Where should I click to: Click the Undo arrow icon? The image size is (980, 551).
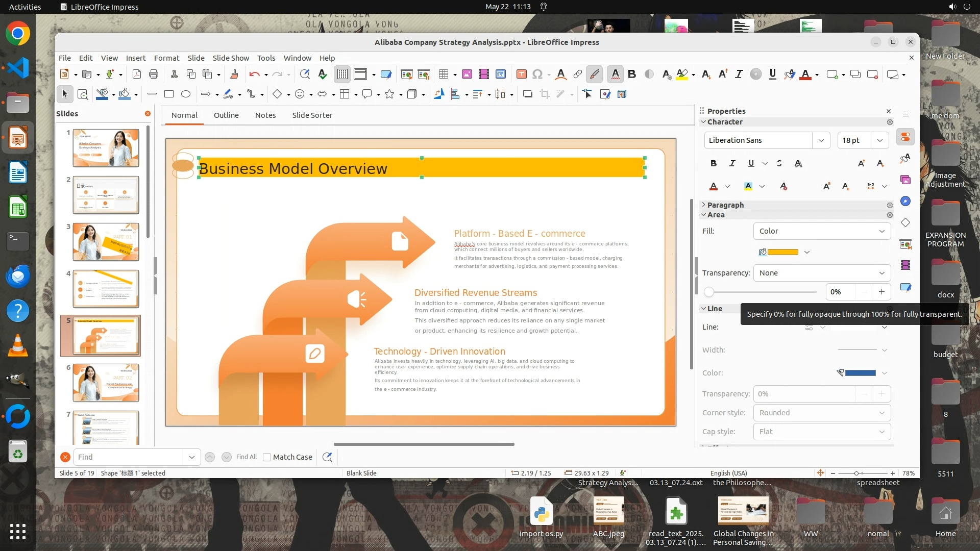click(254, 74)
